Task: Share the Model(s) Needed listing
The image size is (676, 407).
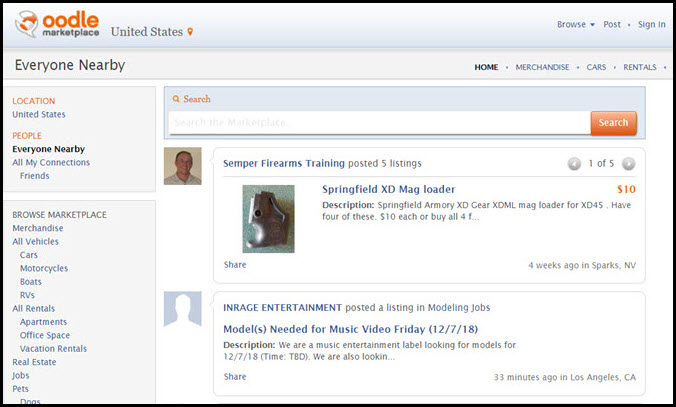Action: pos(234,377)
